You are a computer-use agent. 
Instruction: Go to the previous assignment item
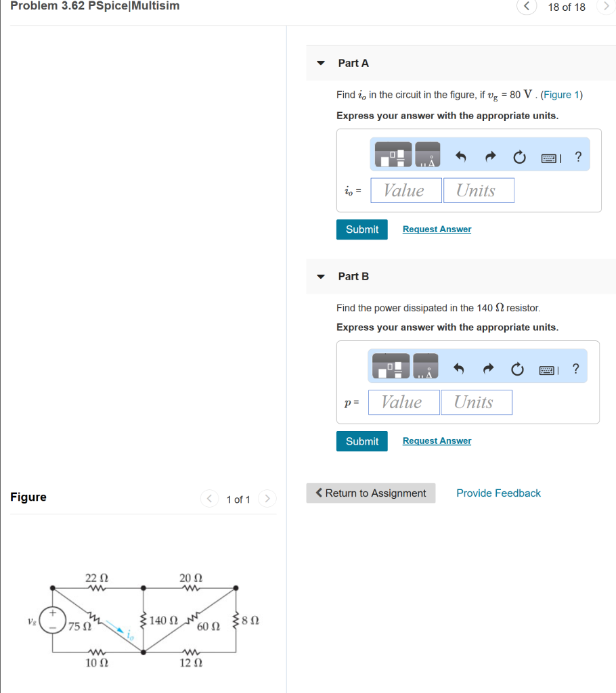(x=526, y=7)
